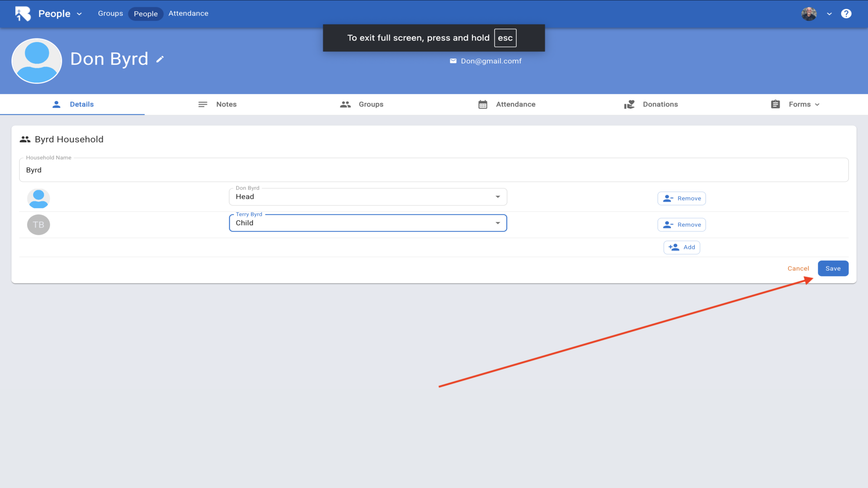The height and width of the screenshot is (488, 868).
Task: Remove Terry Byrd from household
Action: [x=681, y=225]
